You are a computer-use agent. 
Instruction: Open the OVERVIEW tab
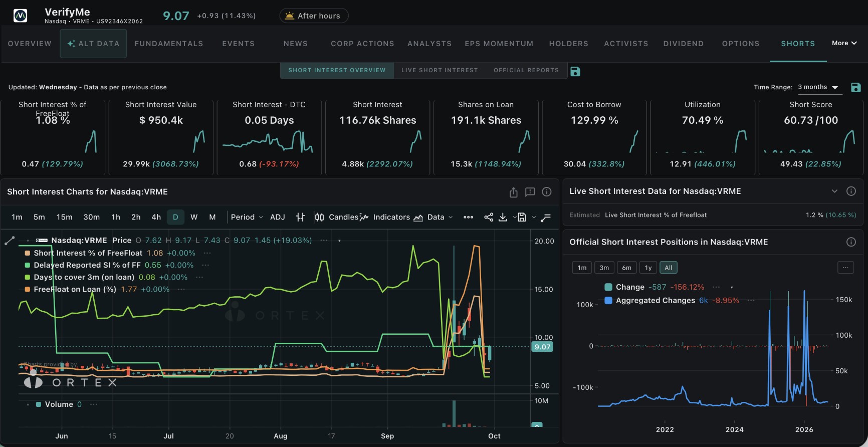(x=30, y=44)
